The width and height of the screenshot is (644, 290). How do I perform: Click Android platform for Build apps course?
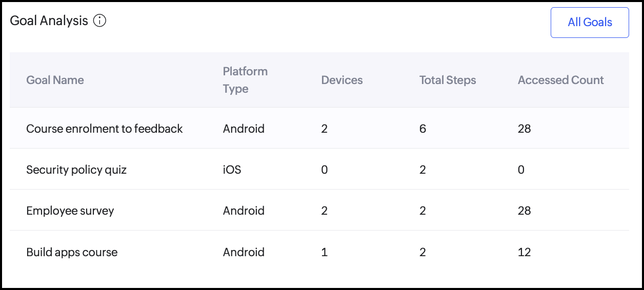[244, 252]
